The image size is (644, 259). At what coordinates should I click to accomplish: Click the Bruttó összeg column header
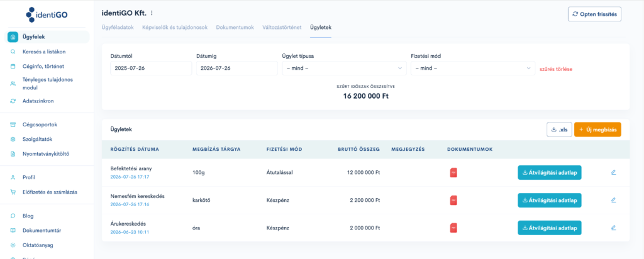click(x=358, y=150)
